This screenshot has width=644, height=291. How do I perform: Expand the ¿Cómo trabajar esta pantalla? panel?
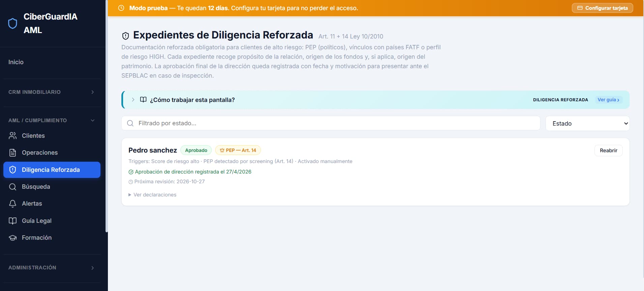click(x=133, y=100)
